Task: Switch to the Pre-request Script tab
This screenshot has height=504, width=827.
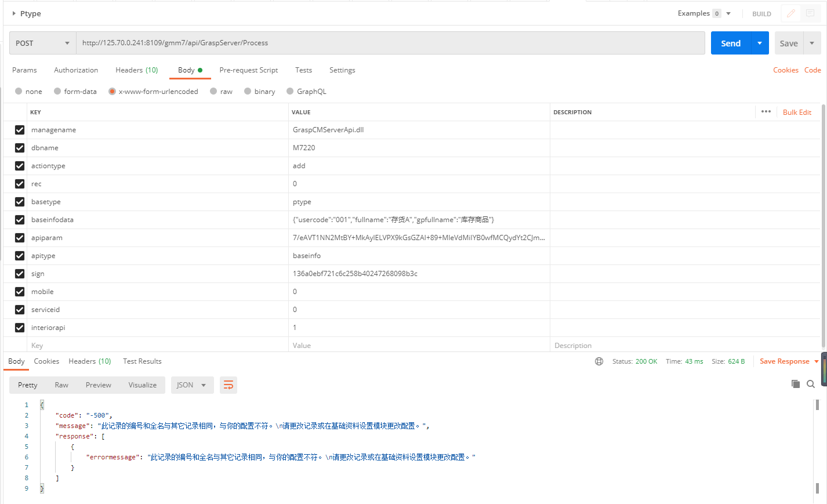Action: click(248, 70)
